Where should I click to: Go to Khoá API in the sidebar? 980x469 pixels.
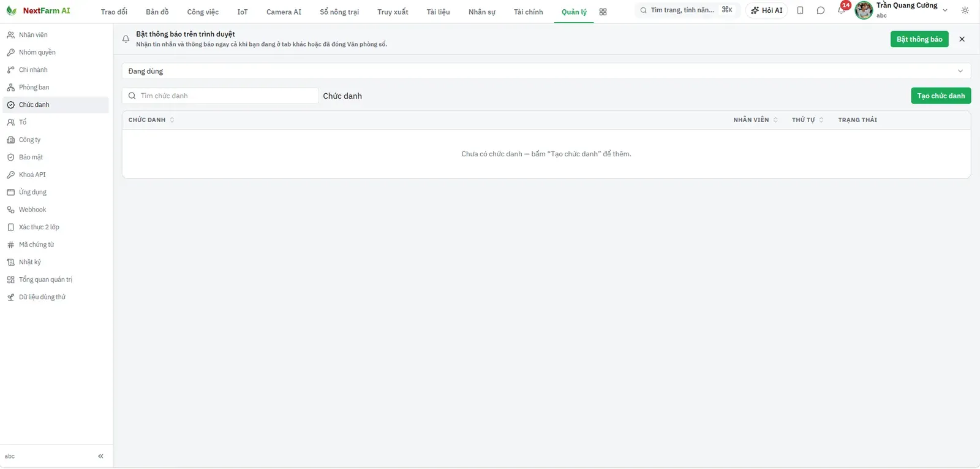pos(56,175)
